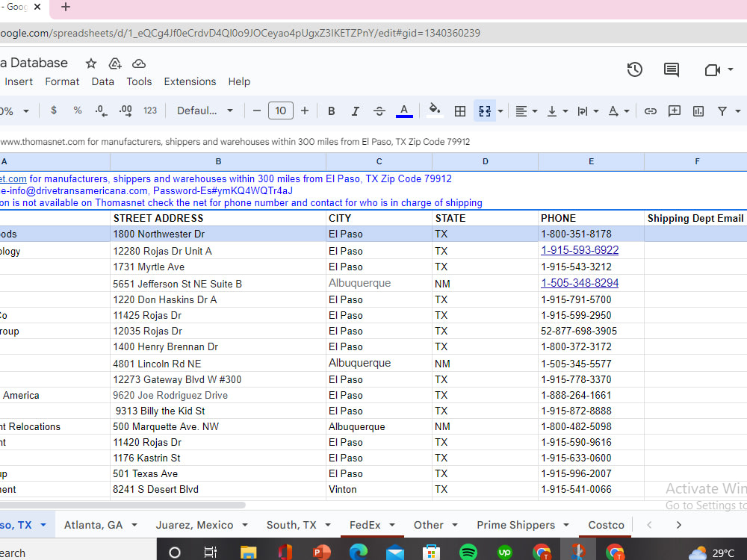Open text rotation dropdown
747x560 pixels.
(x=619, y=111)
